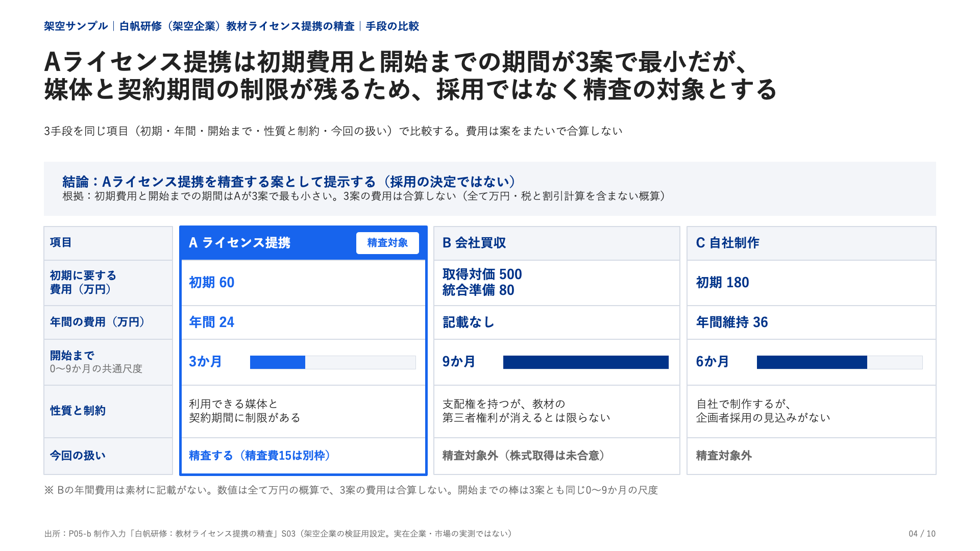The height and width of the screenshot is (551, 980).
Task: Click the 年間 24 cell
Action: click(303, 322)
